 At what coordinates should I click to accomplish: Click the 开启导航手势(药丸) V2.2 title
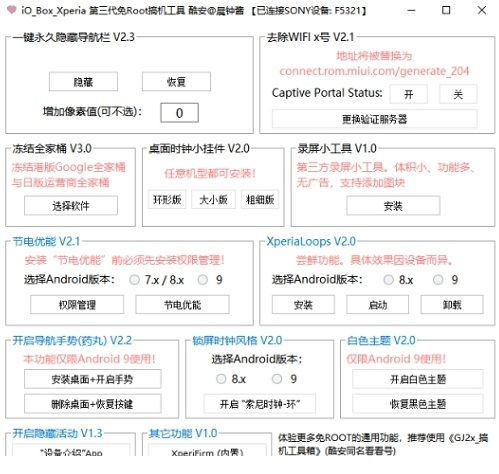pos(72,340)
